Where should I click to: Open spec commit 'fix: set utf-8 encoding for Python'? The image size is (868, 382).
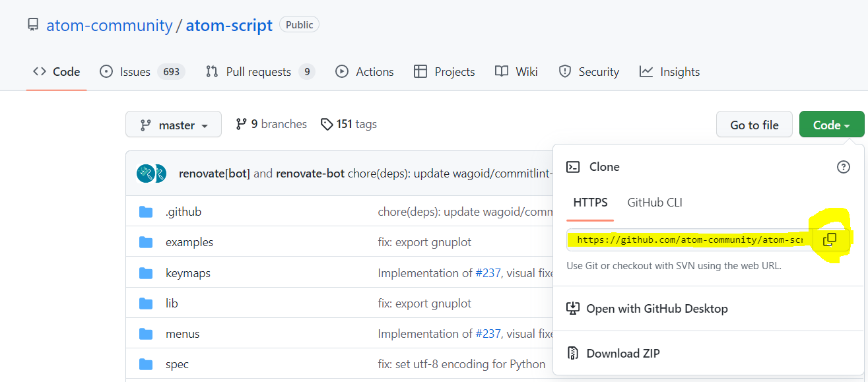pyautogui.click(x=461, y=364)
